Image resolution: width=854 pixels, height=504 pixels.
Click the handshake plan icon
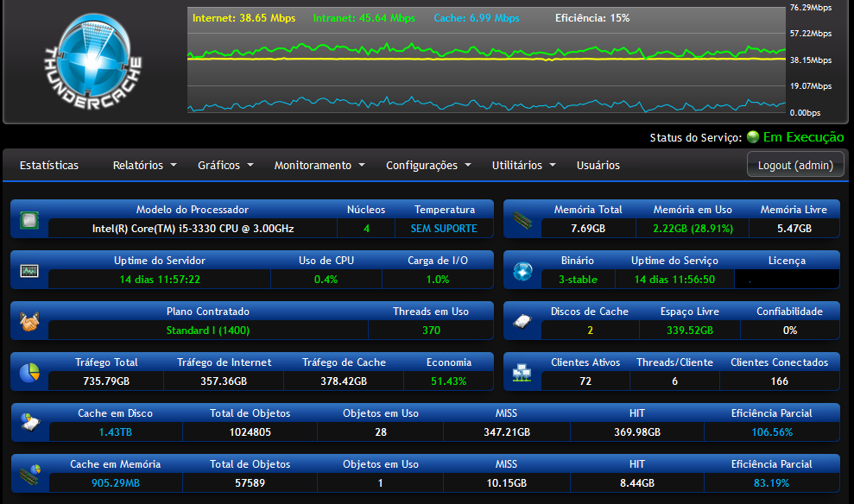[29, 322]
